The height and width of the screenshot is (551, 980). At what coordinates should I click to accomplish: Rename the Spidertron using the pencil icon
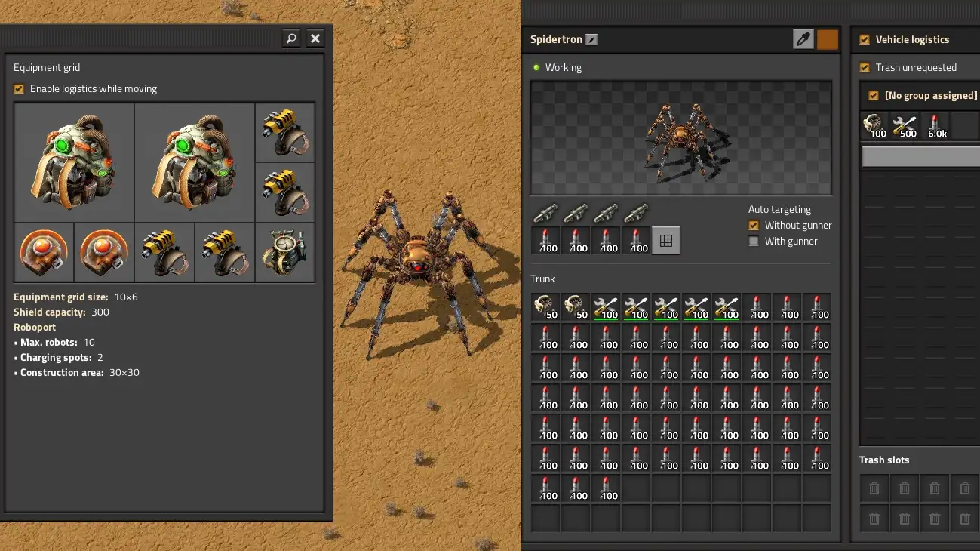591,38
